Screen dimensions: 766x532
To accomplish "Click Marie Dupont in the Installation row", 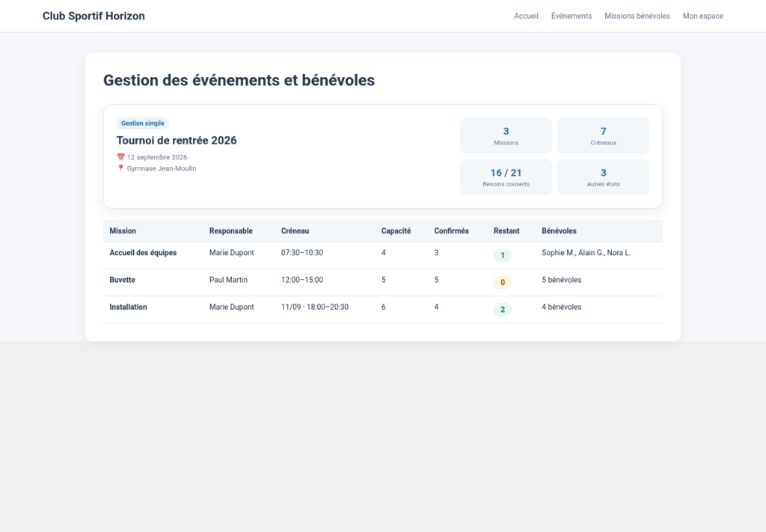I will pos(232,308).
